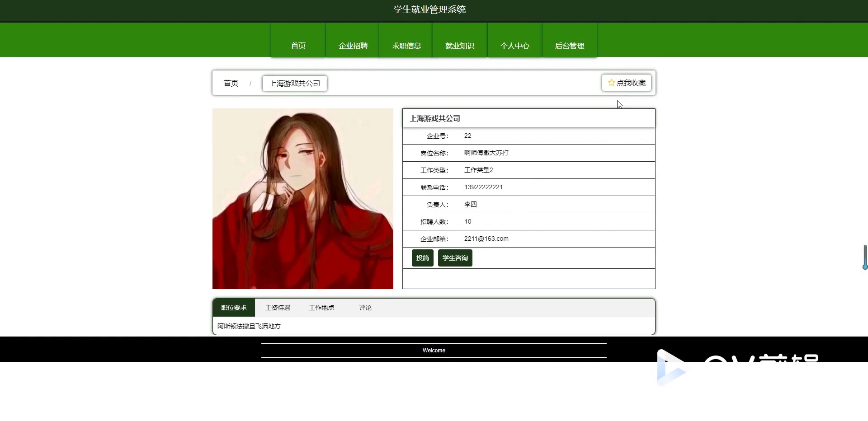Switch to the 工作地点 tab
Viewport: 868px width, 421px height.
click(321, 308)
